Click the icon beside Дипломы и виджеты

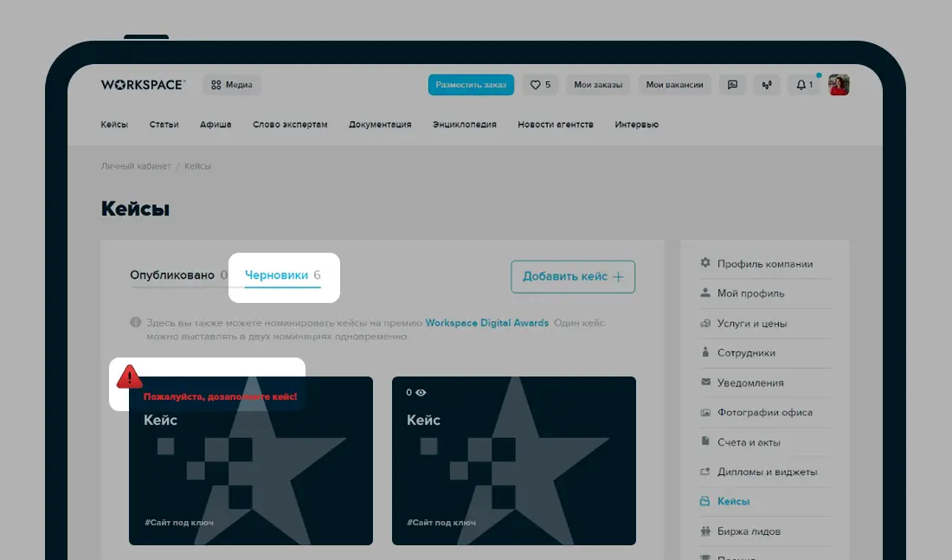click(x=704, y=472)
